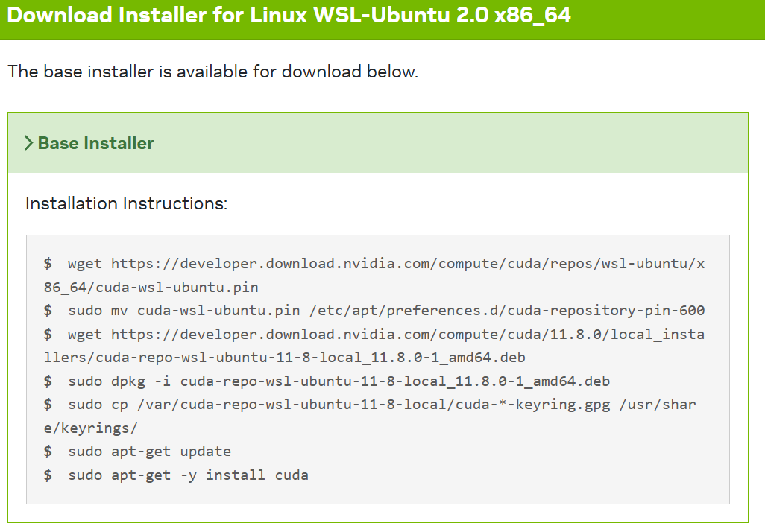Screen dimensions: 765x532
Task: Click the 86_64/cuda-wsl-ubuntu.pin continuation line
Action: click(151, 287)
